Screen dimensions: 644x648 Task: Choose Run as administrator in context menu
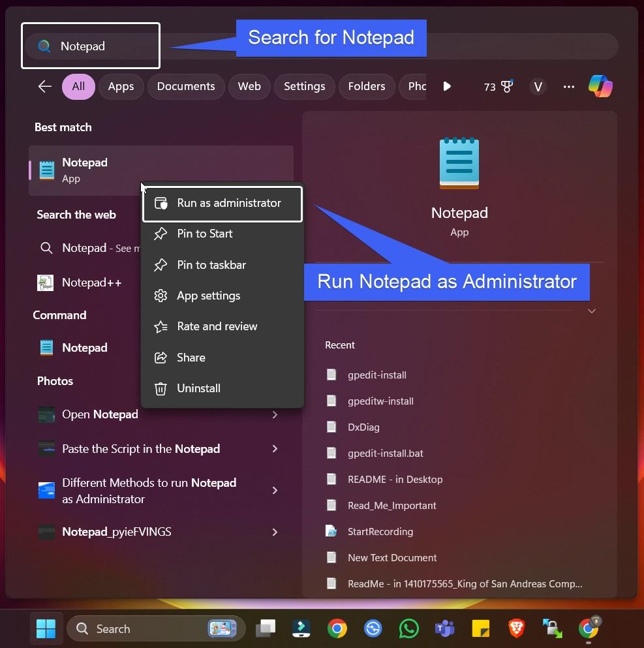(222, 204)
